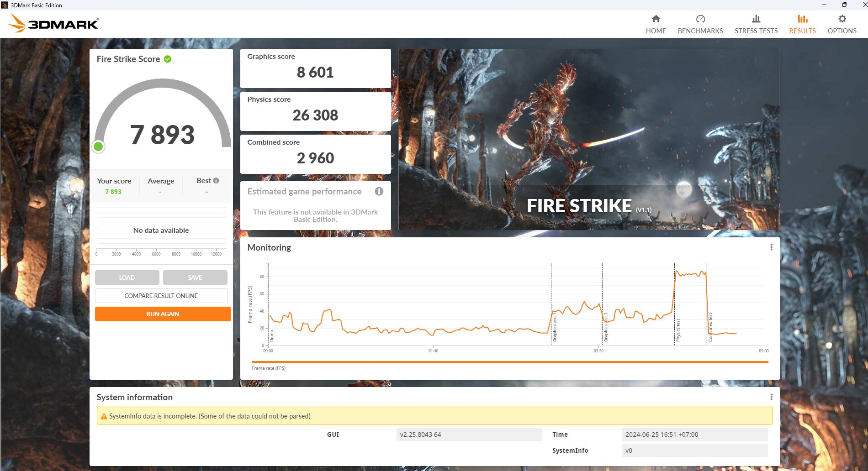Click the SystemInfo v0 field
Screen dimensions: 868x471
coord(694,450)
